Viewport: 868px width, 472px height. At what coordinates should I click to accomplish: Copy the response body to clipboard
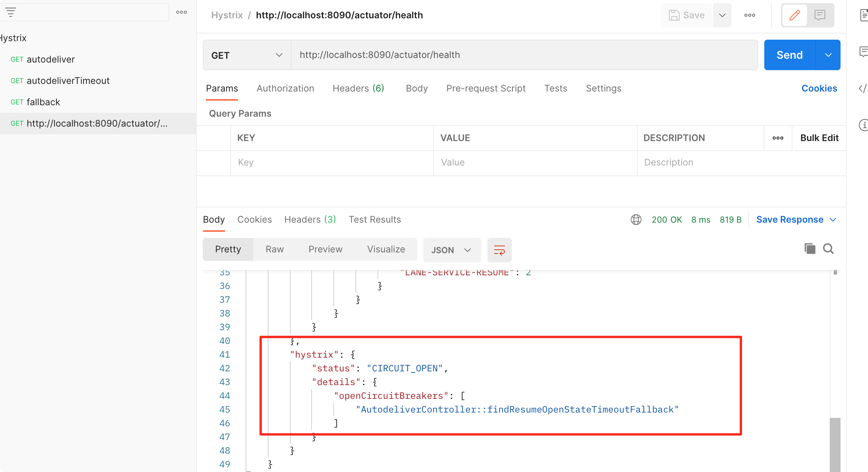point(810,249)
